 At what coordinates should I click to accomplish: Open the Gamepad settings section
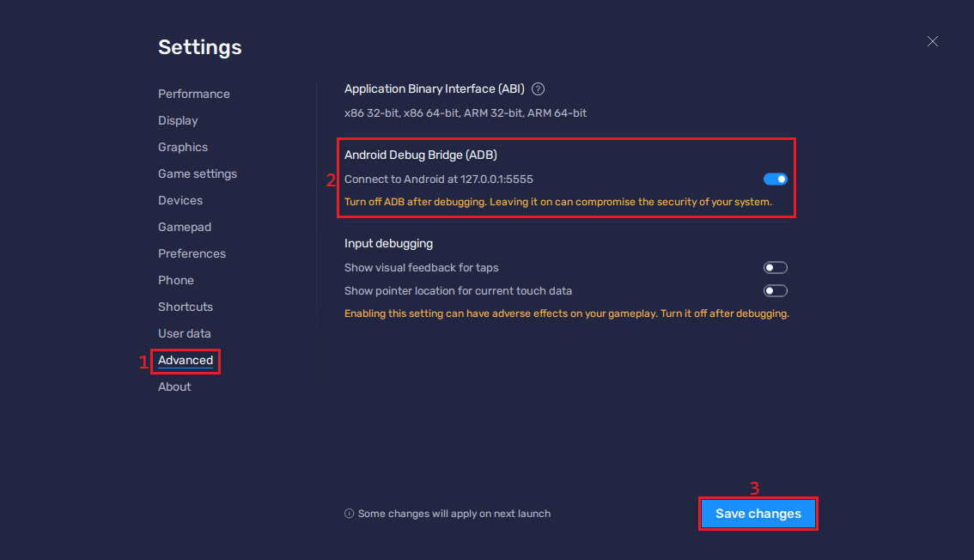tap(184, 227)
